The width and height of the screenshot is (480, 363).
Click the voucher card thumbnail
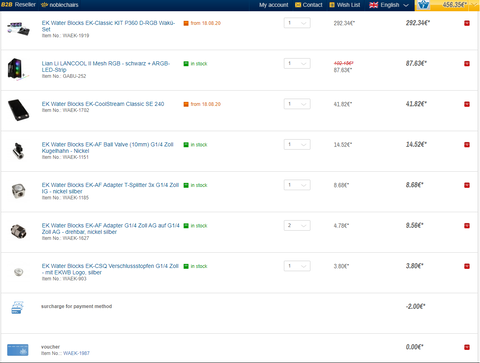18,350
